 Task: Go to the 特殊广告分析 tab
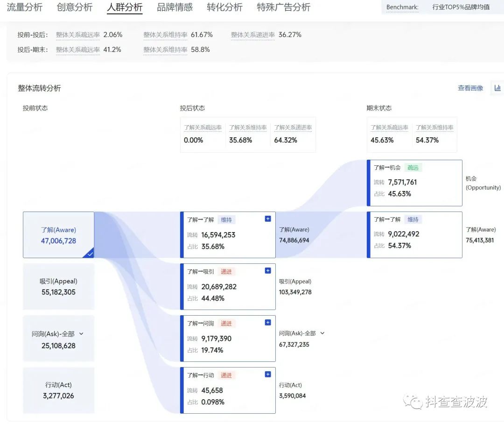click(283, 7)
